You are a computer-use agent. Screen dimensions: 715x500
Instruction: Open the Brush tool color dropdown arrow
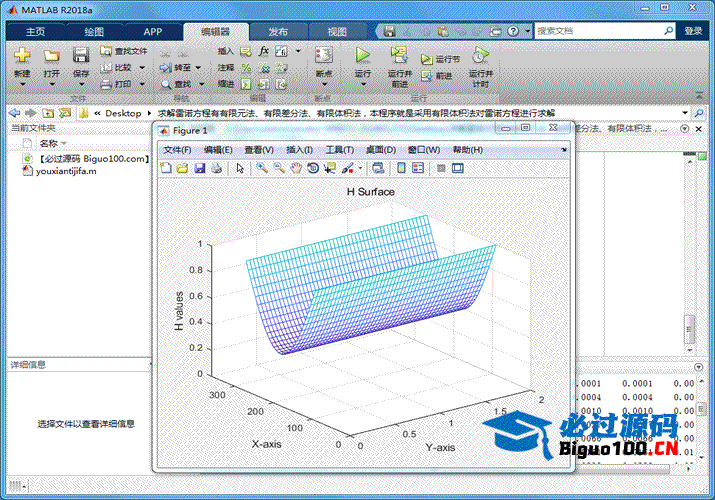coord(360,168)
